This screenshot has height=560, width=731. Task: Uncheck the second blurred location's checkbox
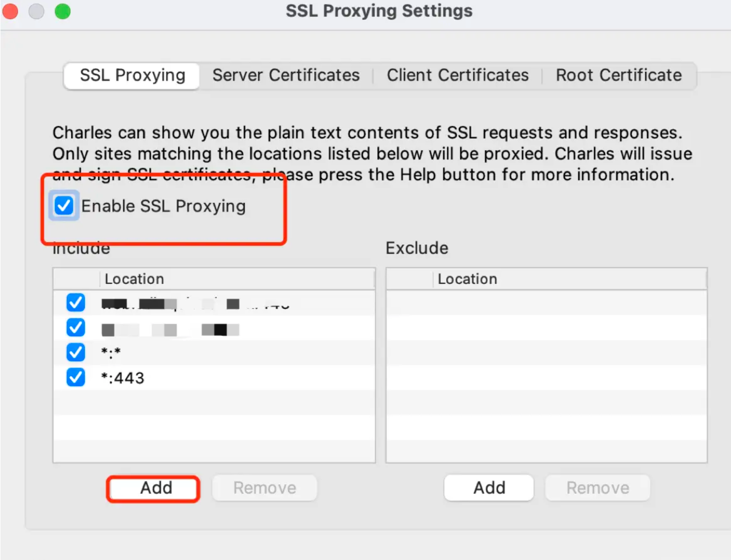(76, 327)
